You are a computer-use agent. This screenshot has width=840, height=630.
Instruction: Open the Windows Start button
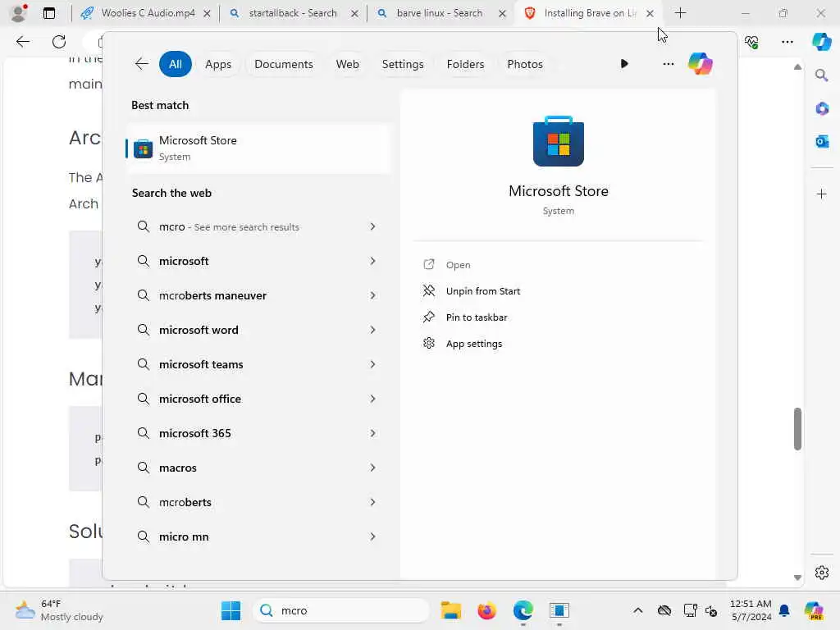[231, 610]
